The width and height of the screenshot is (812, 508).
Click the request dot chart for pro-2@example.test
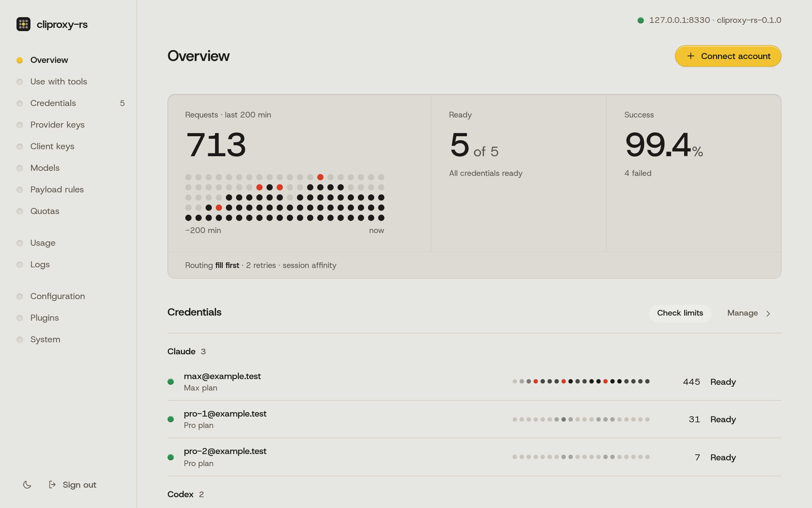pyautogui.click(x=581, y=457)
